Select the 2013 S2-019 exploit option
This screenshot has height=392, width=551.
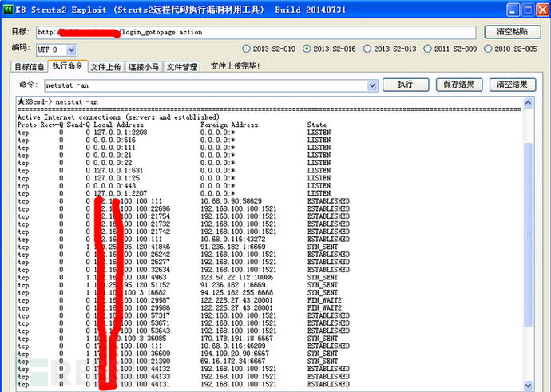pyautogui.click(x=269, y=49)
